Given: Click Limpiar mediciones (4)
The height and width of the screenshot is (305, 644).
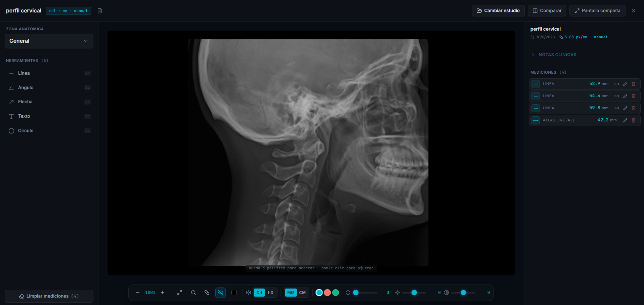Looking at the screenshot, I should (x=49, y=296).
